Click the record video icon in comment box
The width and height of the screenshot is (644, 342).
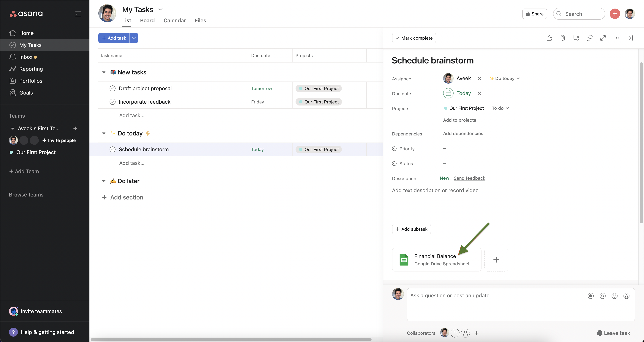591,296
